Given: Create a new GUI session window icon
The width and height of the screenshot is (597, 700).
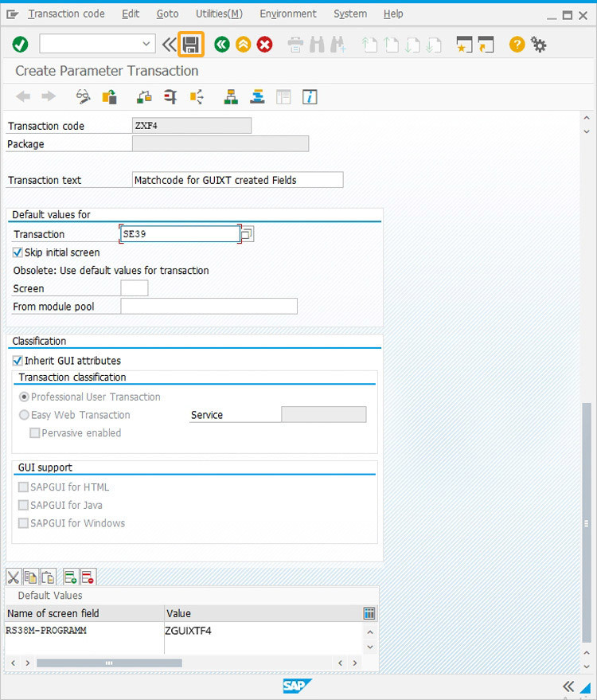Looking at the screenshot, I should pyautogui.click(x=464, y=44).
